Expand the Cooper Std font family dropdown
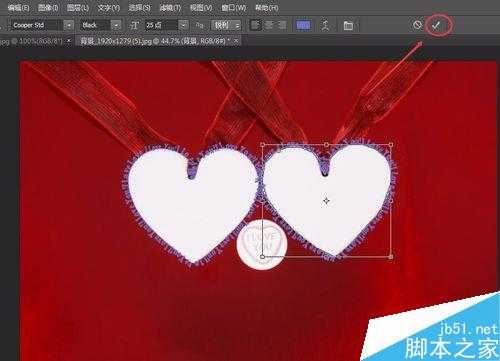This screenshot has height=361, width=500. coord(69,25)
